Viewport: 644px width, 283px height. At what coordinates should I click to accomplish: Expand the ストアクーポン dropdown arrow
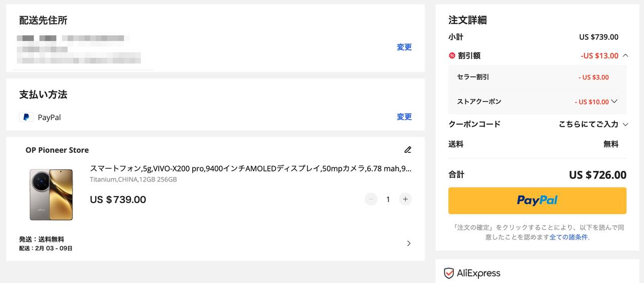(x=614, y=102)
